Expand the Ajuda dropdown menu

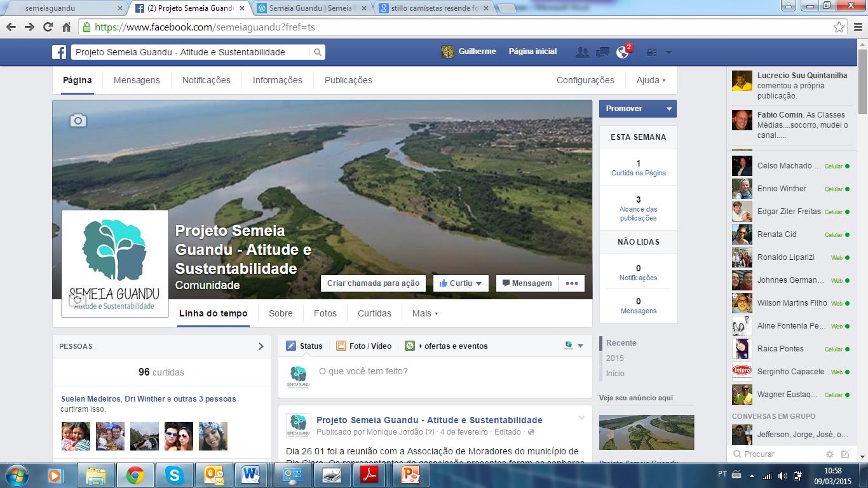(x=651, y=80)
